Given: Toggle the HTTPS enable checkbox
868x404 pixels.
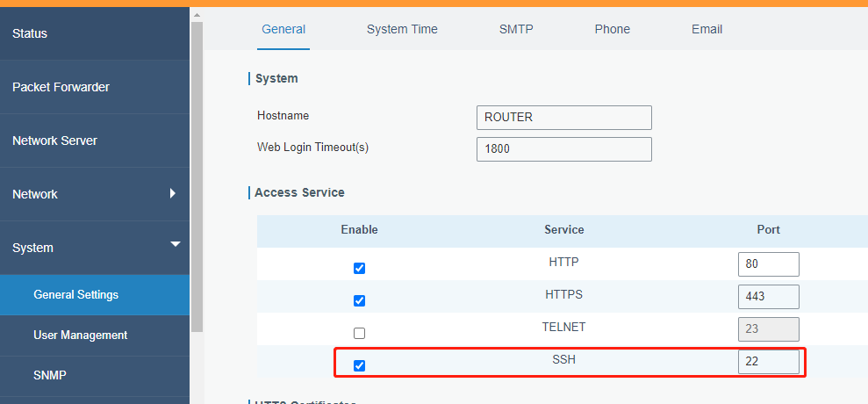Looking at the screenshot, I should coord(359,300).
